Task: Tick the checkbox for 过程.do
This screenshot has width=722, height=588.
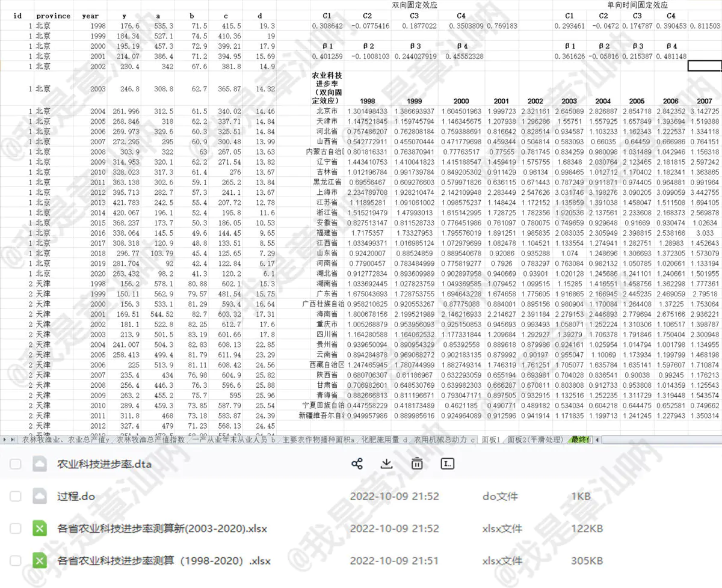Action: point(16,497)
